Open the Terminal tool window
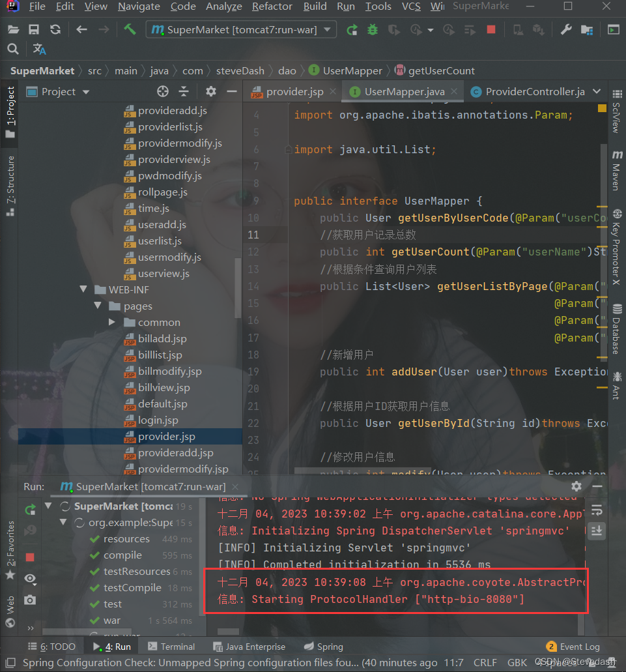This screenshot has height=672, width=626. pos(171,647)
